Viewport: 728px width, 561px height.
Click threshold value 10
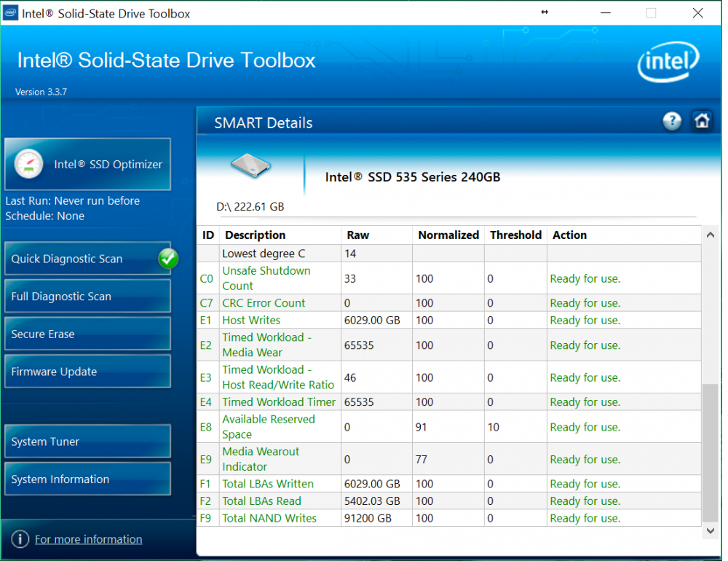point(493,427)
